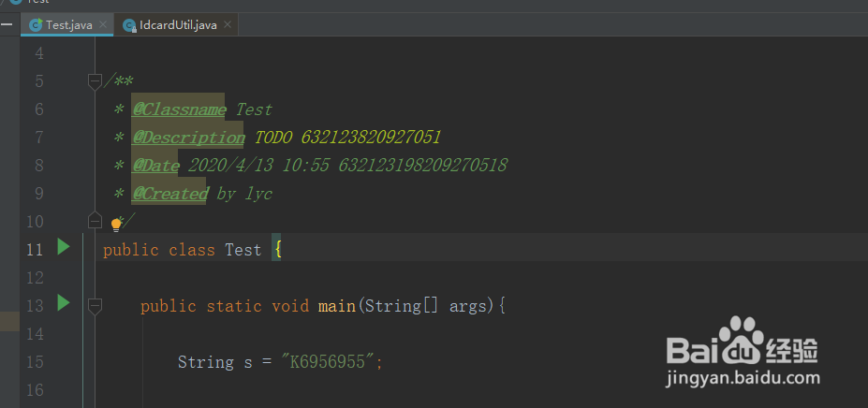Close the IdcardUtil.java editor tab
Viewport: 868px width, 408px height.
pyautogui.click(x=226, y=25)
